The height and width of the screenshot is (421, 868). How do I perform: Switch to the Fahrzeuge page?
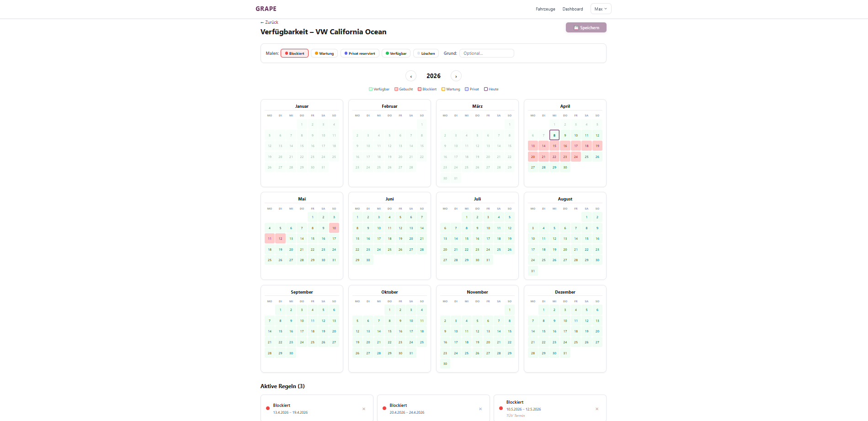click(545, 9)
